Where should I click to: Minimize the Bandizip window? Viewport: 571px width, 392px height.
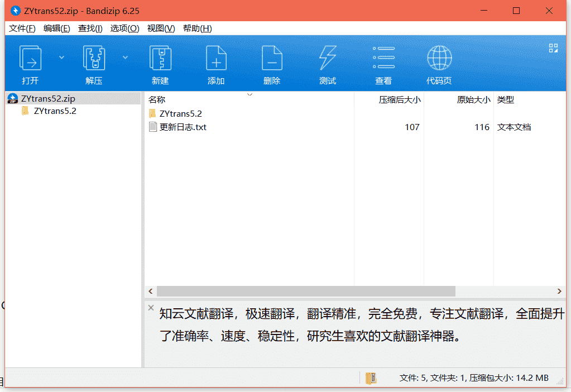pos(483,11)
